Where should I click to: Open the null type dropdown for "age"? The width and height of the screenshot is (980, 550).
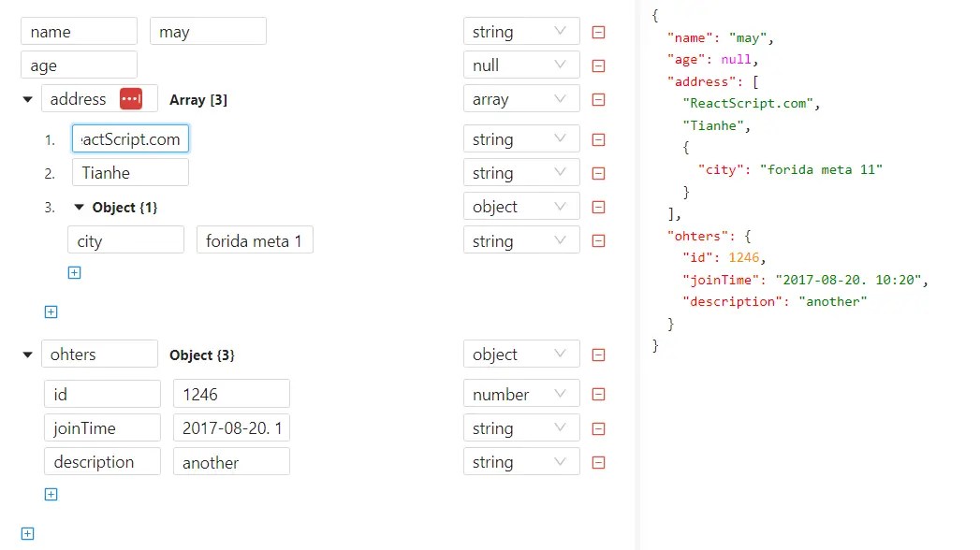click(521, 65)
